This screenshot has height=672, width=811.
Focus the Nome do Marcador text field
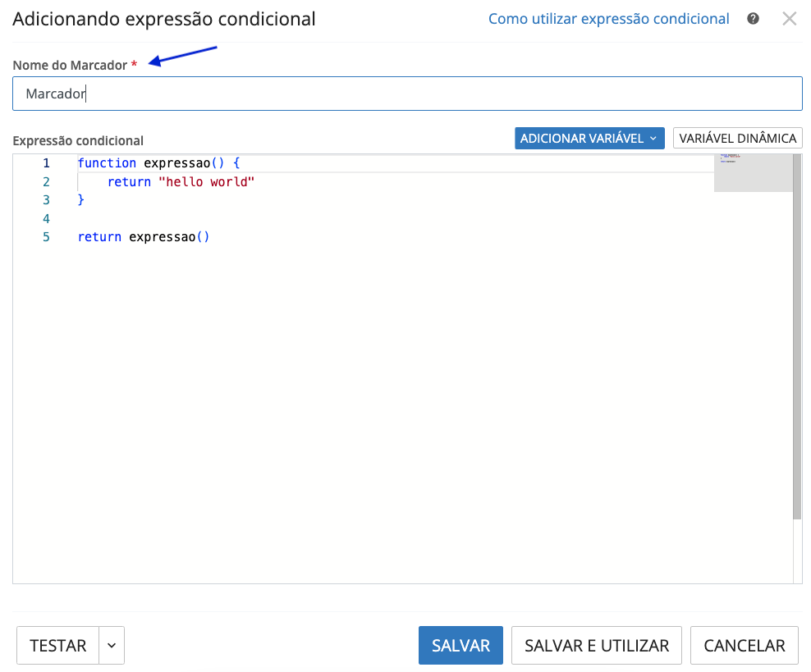pyautogui.click(x=406, y=94)
